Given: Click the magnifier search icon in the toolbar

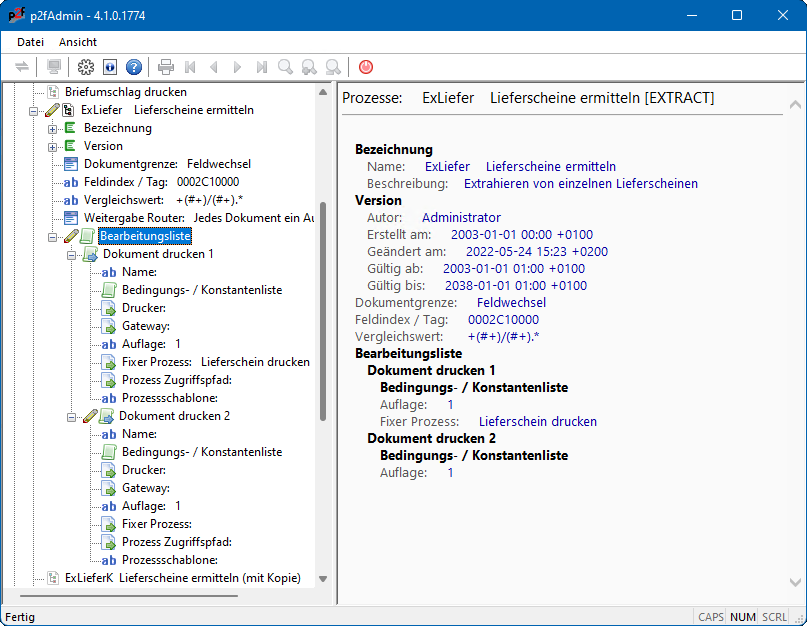Looking at the screenshot, I should (x=286, y=67).
